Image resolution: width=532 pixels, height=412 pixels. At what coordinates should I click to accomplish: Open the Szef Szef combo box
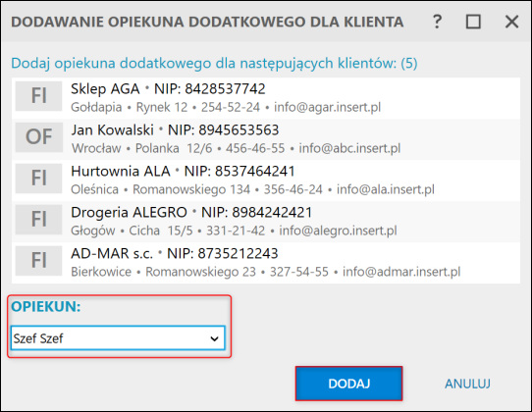click(118, 338)
